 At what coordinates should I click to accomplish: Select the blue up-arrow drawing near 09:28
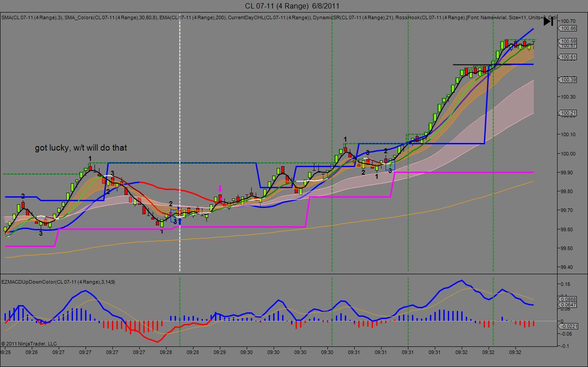tap(180, 221)
